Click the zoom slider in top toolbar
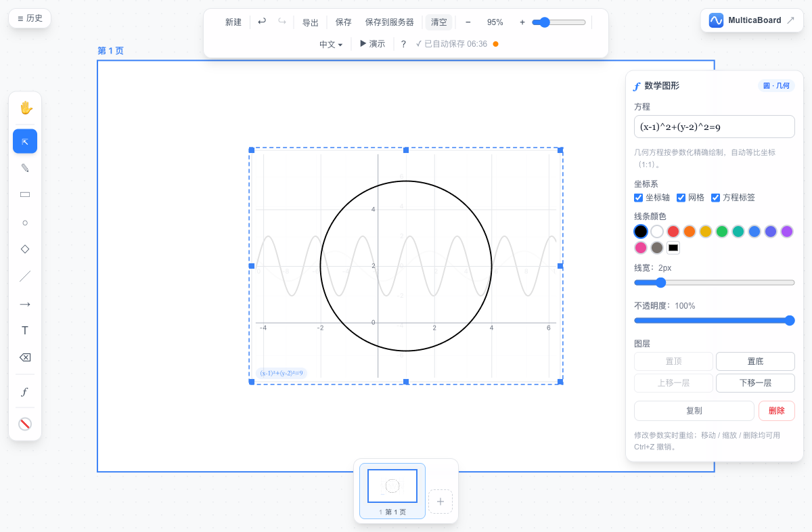Screen dimensions: 812x532 point(559,22)
